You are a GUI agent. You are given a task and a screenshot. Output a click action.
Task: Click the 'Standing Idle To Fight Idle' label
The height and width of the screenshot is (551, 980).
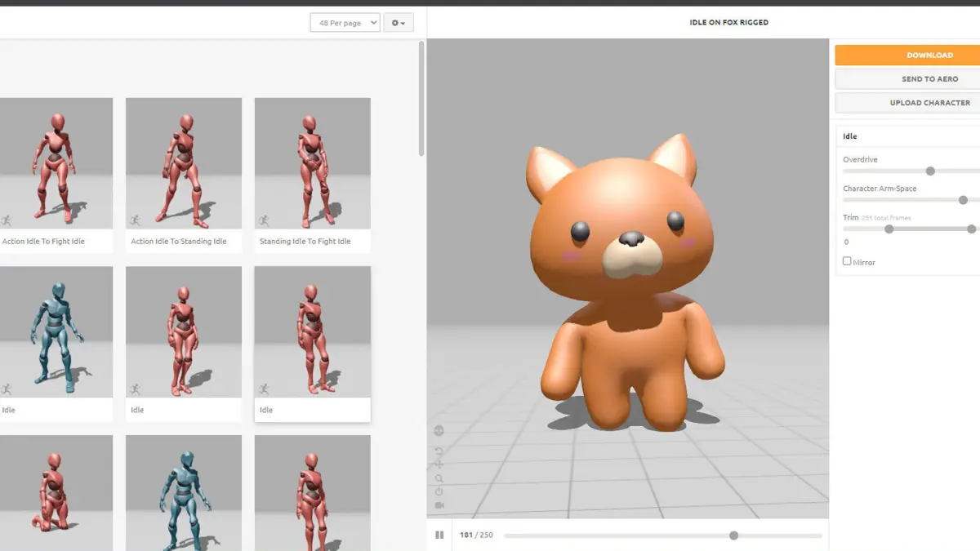[305, 242]
